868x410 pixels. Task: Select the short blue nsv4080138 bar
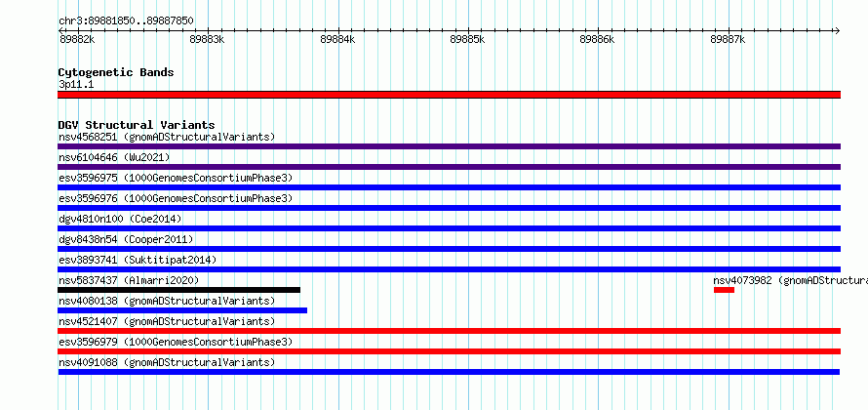(x=182, y=310)
